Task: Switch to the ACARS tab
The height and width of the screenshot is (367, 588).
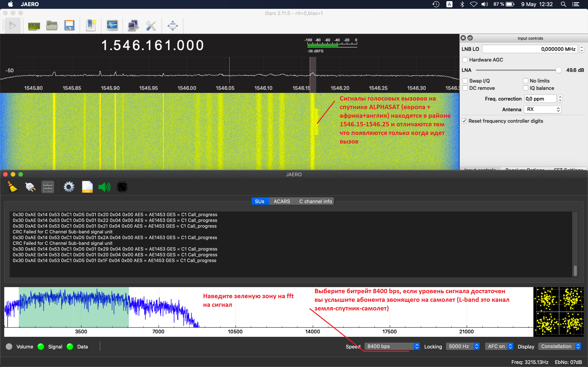Action: [282, 201]
